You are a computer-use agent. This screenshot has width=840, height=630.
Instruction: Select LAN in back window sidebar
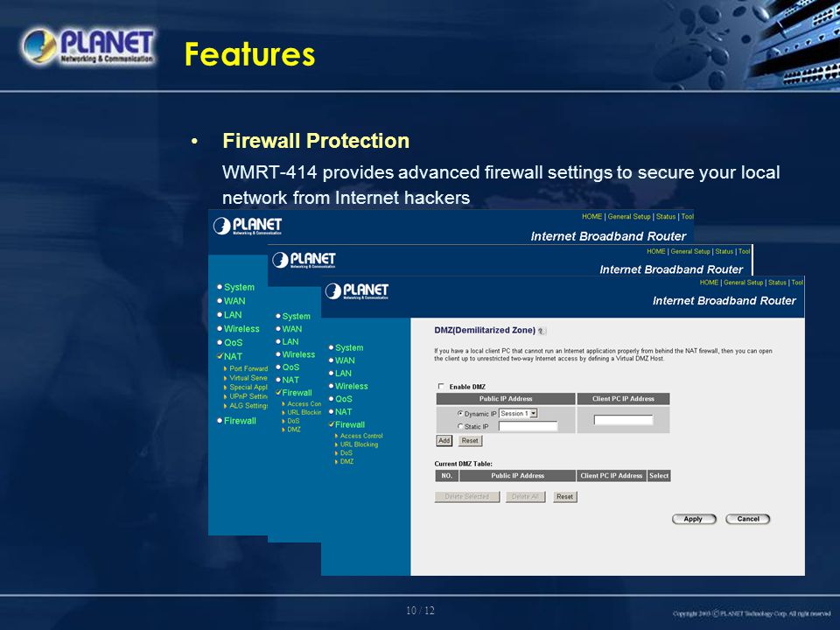pos(233,315)
